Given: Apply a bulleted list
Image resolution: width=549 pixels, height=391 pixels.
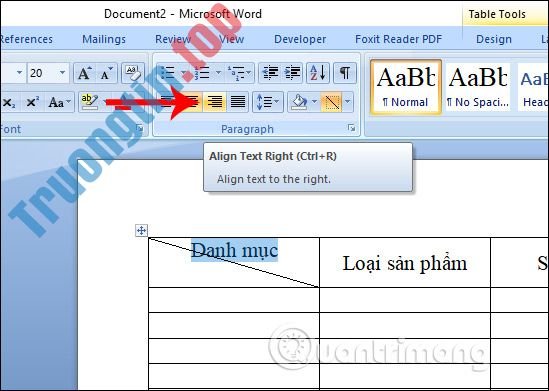Looking at the screenshot, I should [x=167, y=73].
